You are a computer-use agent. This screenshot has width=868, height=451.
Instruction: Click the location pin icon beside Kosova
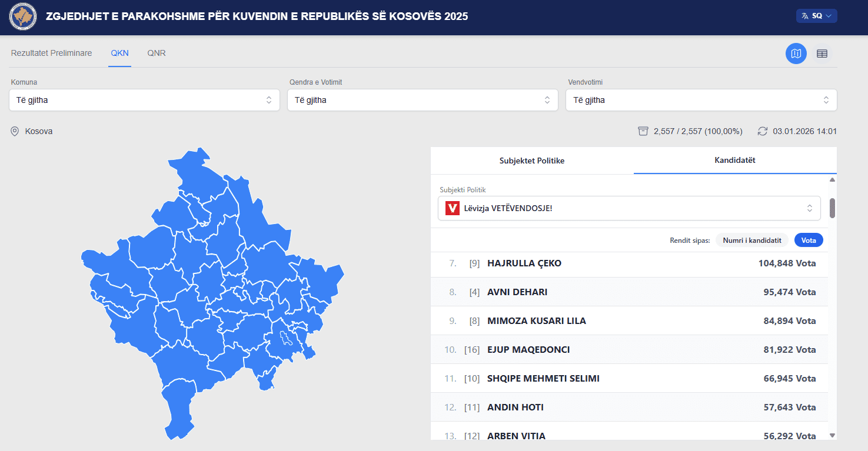15,131
